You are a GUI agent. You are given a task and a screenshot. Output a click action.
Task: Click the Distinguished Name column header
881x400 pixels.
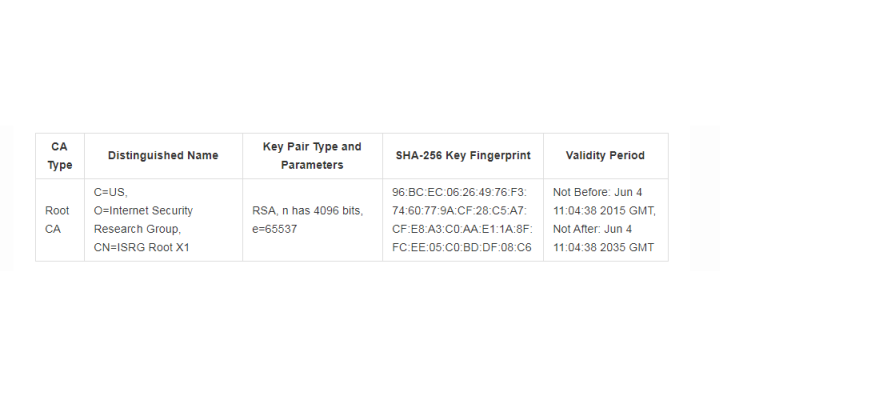163,156
